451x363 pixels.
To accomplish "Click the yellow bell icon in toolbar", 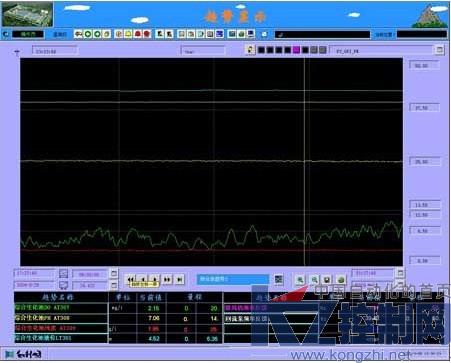I will [128, 34].
